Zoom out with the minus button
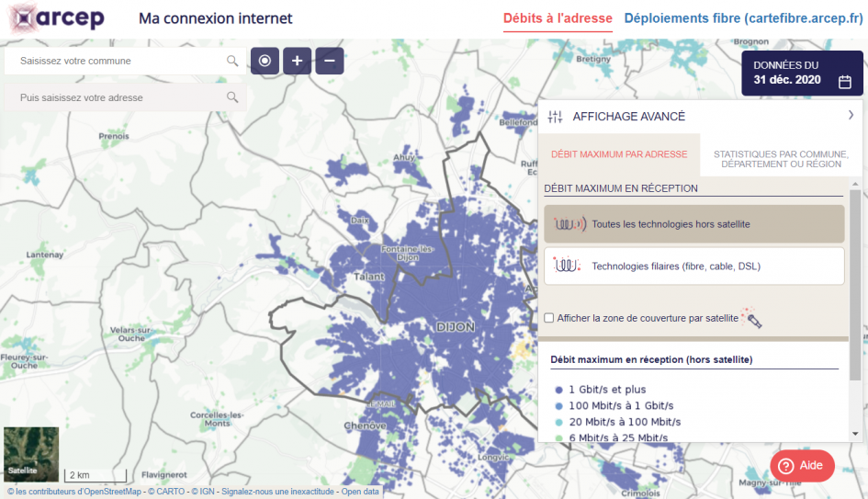 click(x=330, y=61)
